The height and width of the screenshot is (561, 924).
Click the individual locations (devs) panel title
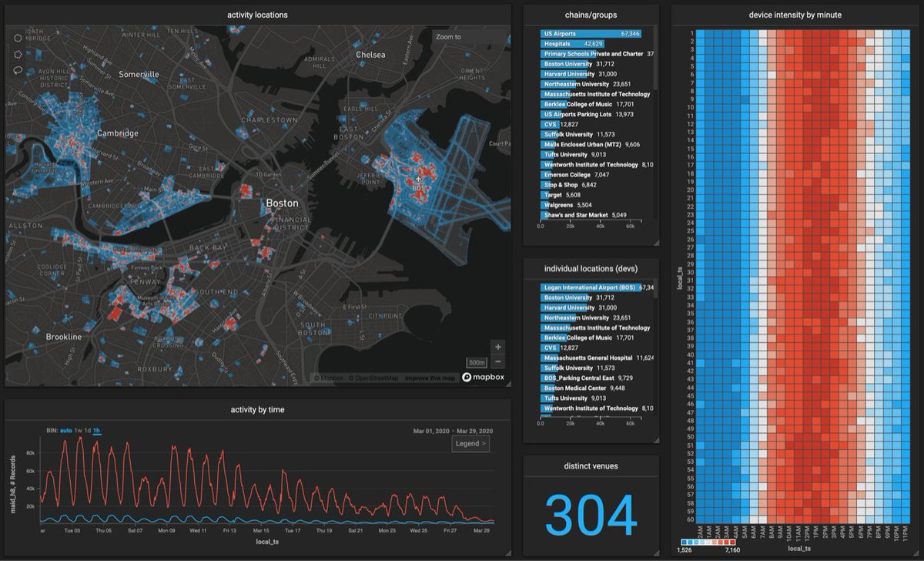point(591,268)
